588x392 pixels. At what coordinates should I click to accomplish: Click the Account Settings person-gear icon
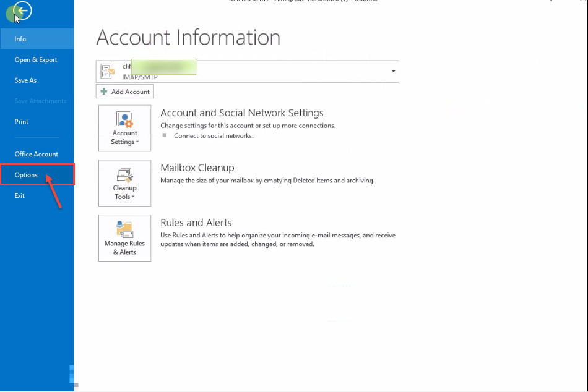click(x=124, y=119)
